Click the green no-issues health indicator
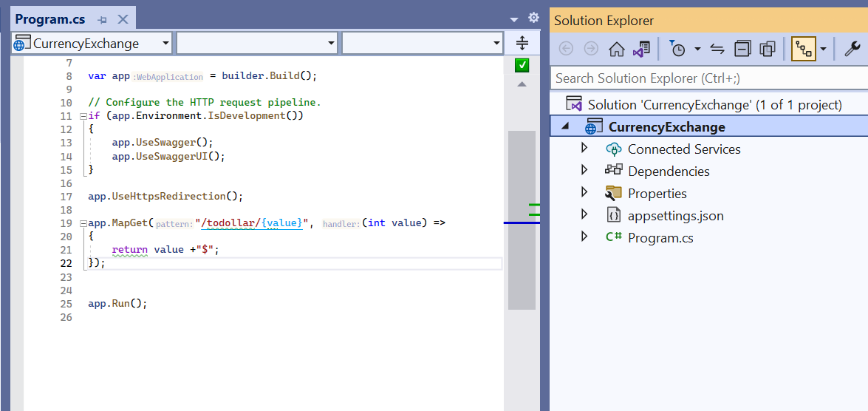This screenshot has height=411, width=868. tap(522, 66)
